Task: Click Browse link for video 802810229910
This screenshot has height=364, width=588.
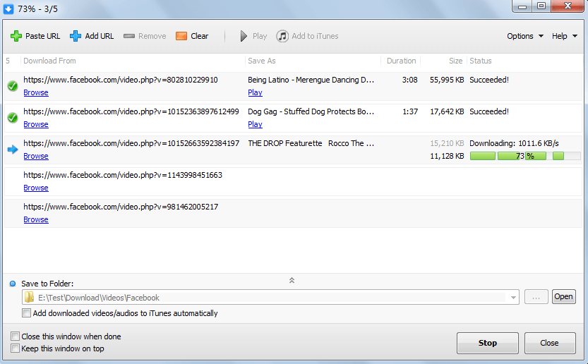Action: click(x=36, y=92)
